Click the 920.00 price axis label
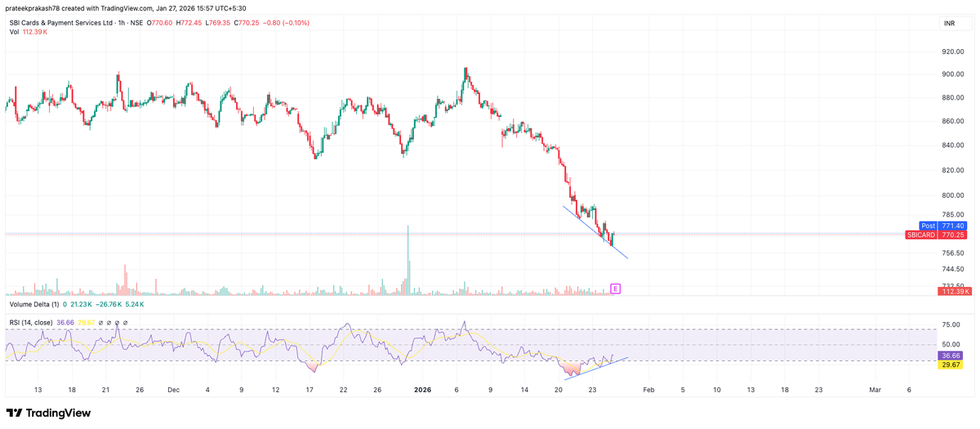This screenshot has height=429, width=980. [952, 51]
